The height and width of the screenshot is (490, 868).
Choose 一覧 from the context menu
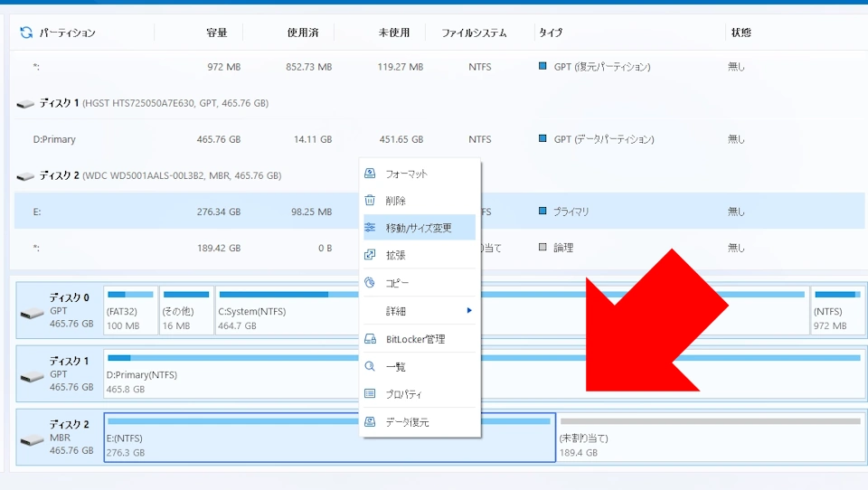420,366
